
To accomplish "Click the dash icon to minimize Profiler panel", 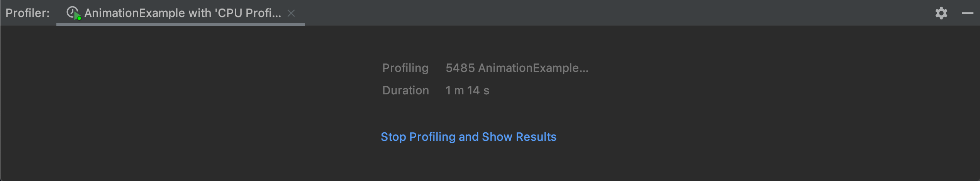I will (967, 13).
